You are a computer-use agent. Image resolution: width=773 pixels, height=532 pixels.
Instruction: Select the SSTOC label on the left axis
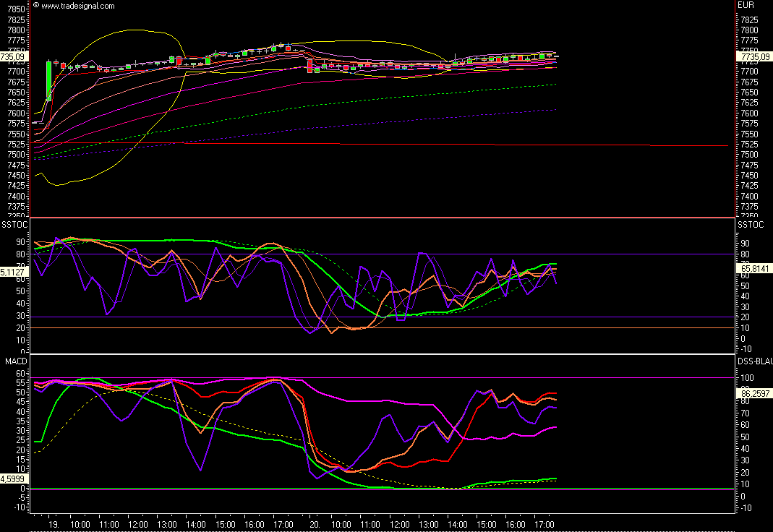14,225
